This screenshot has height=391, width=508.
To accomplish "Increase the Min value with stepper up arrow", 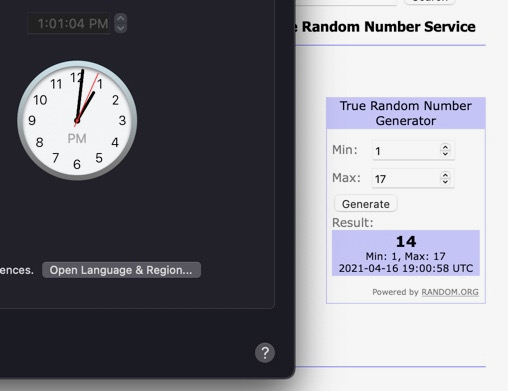I will [445, 147].
